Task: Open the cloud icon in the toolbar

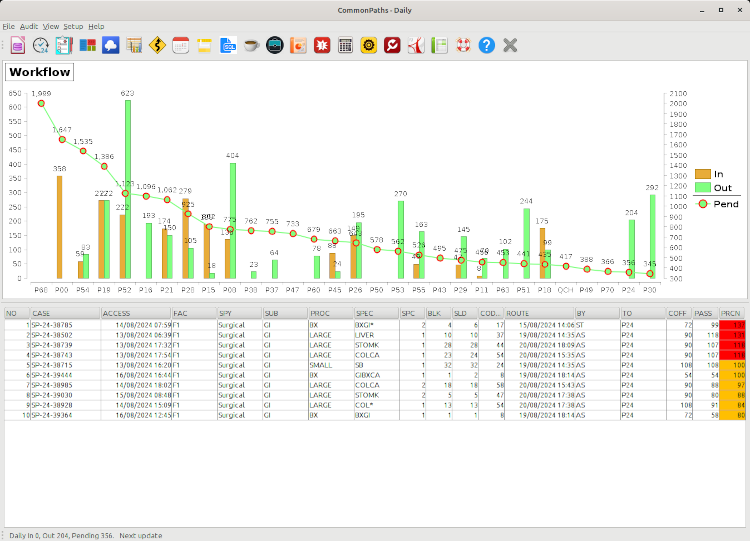Action: tap(111, 45)
